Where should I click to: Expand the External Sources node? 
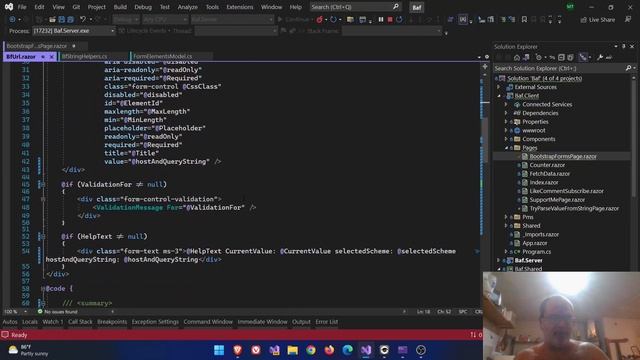[x=499, y=87]
